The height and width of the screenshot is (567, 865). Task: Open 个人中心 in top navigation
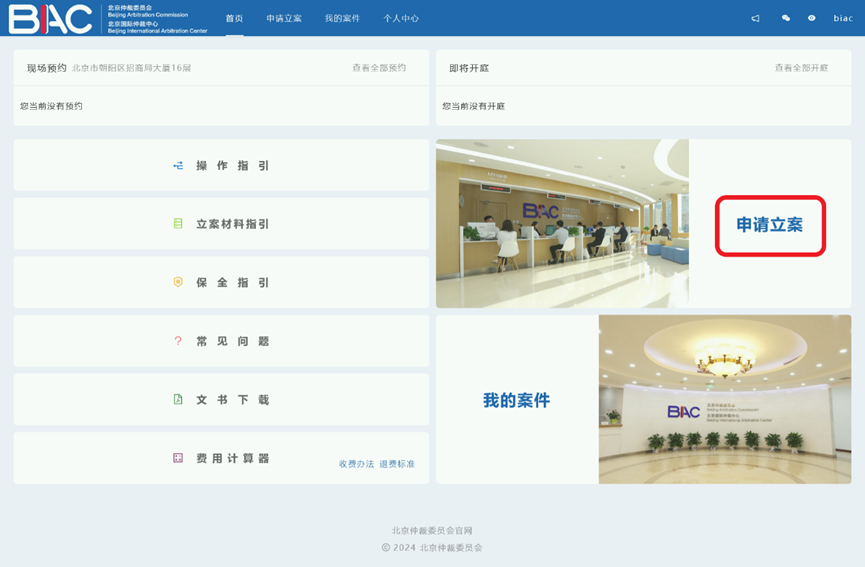[x=401, y=18]
